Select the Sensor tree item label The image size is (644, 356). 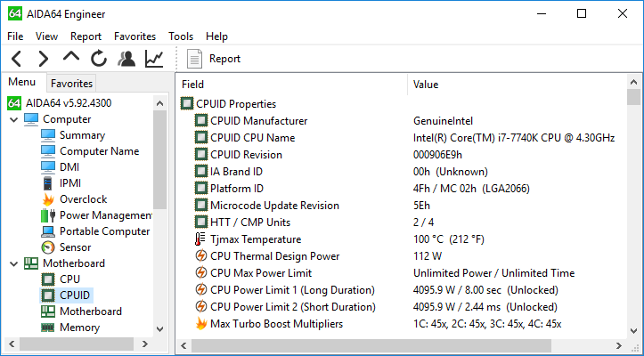pyautogui.click(x=75, y=247)
